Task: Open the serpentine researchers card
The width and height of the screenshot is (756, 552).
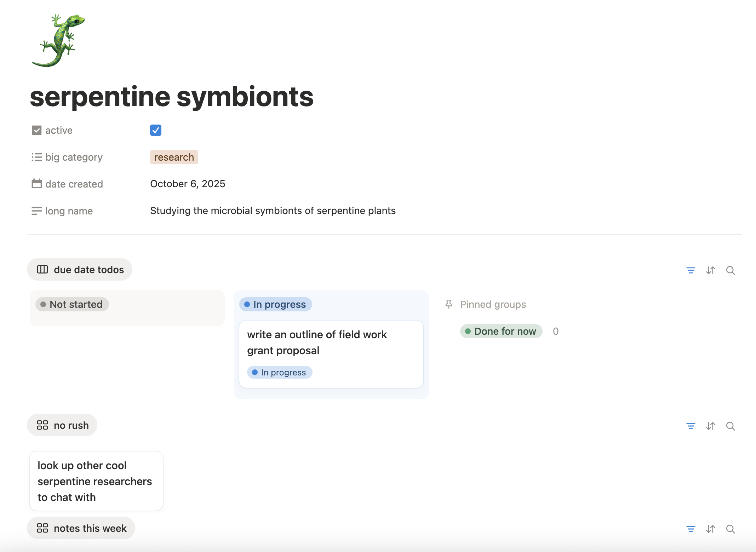Action: (x=96, y=481)
